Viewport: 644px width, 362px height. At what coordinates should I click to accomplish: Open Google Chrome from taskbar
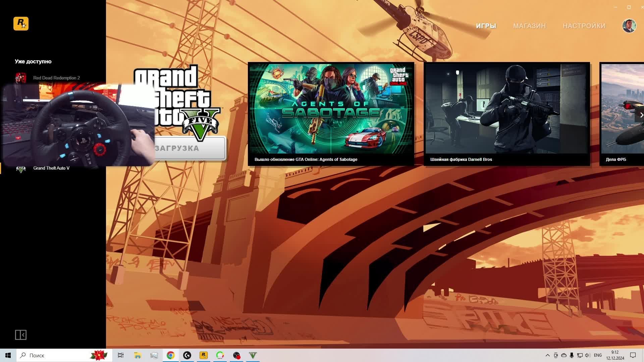(170, 355)
